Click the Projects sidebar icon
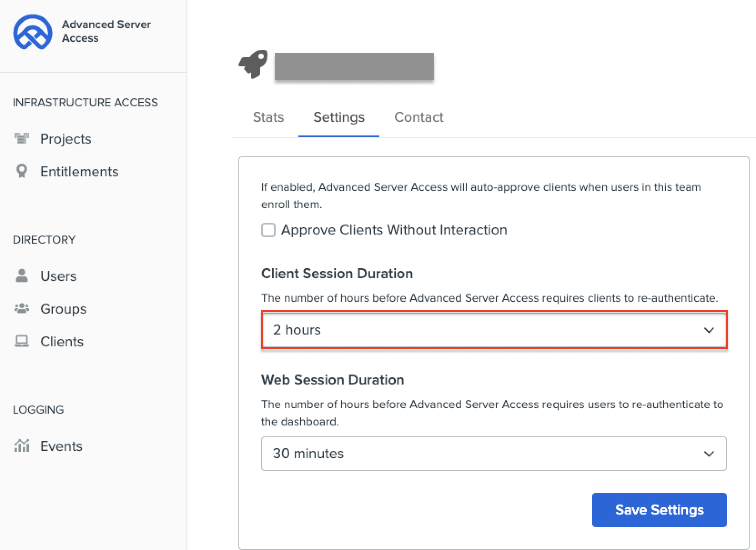This screenshot has height=550, width=756. pos(21,138)
